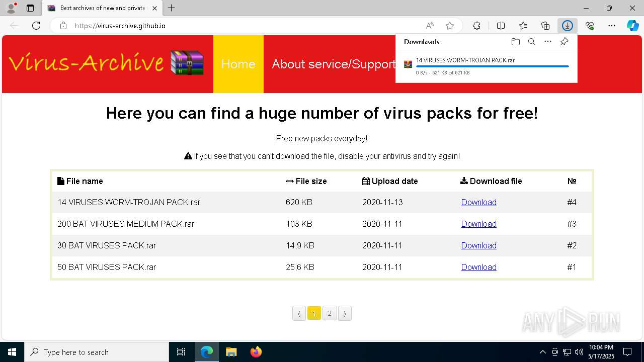Download the 30 BAT VIRUSES PACK.rar
644x362 pixels.
tap(479, 245)
